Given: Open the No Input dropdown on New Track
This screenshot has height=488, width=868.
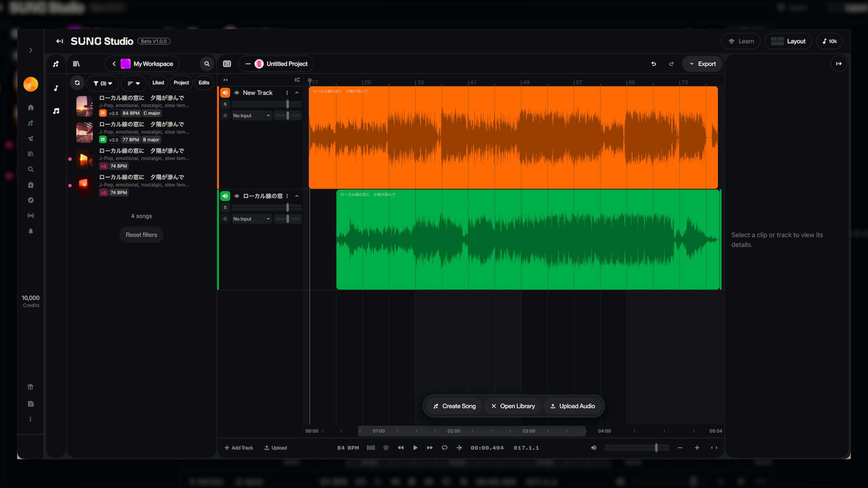Looking at the screenshot, I should click(251, 115).
